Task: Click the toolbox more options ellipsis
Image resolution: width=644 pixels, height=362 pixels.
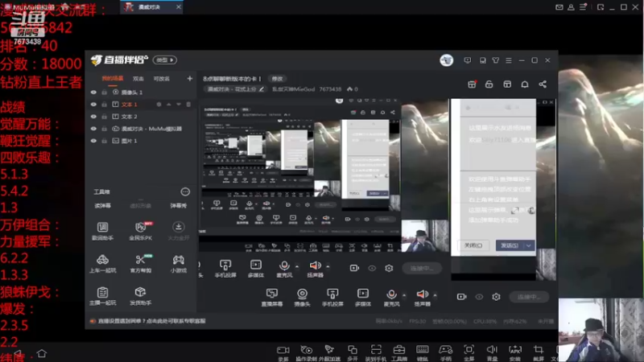Action: click(185, 191)
